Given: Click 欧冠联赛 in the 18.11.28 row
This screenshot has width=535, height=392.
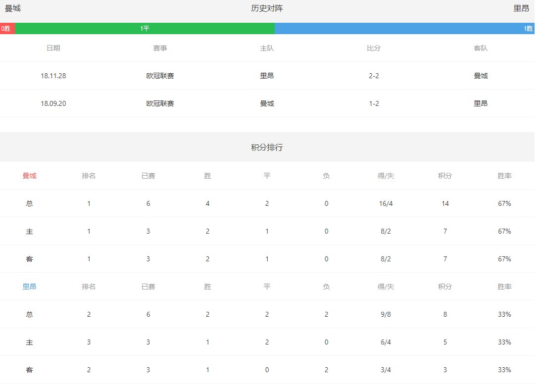Looking at the screenshot, I should coord(160,76).
